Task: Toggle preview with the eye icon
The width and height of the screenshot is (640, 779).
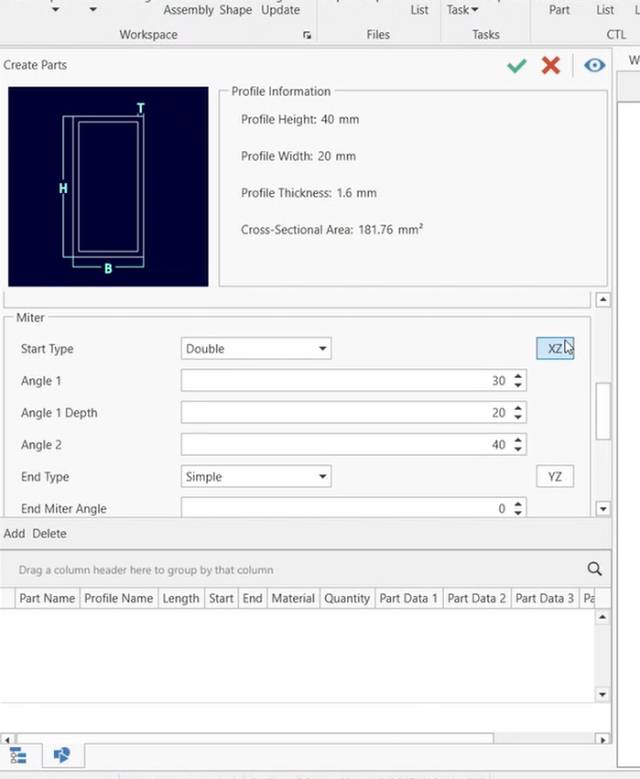Action: pyautogui.click(x=595, y=66)
